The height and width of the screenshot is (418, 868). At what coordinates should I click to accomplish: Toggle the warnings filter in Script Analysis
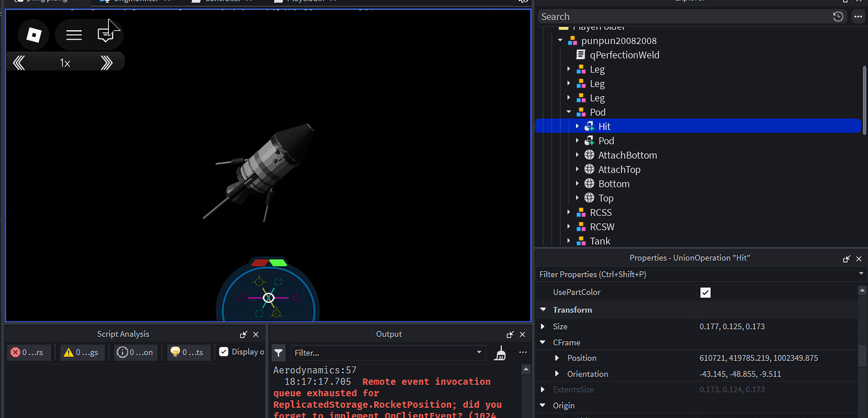point(83,353)
